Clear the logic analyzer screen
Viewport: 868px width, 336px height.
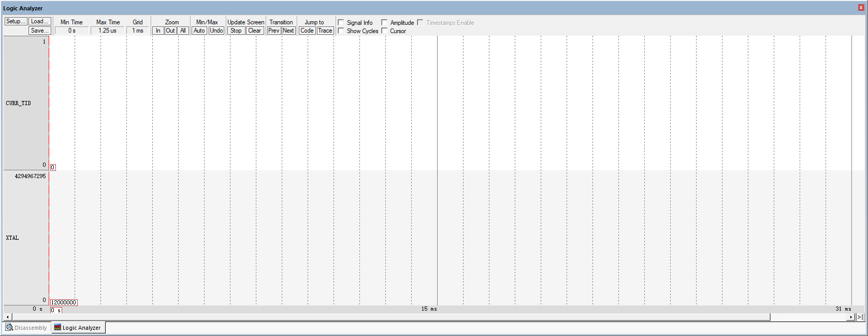pos(255,31)
